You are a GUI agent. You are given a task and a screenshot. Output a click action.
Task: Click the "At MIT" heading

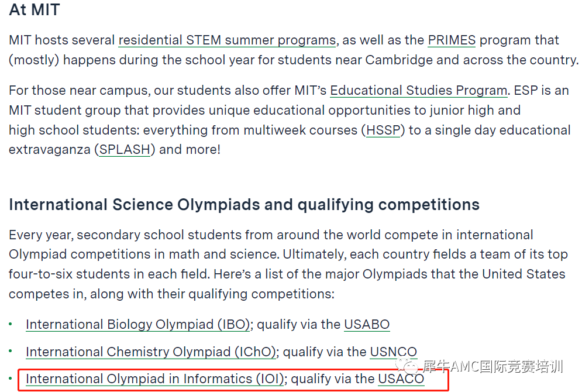pos(35,9)
